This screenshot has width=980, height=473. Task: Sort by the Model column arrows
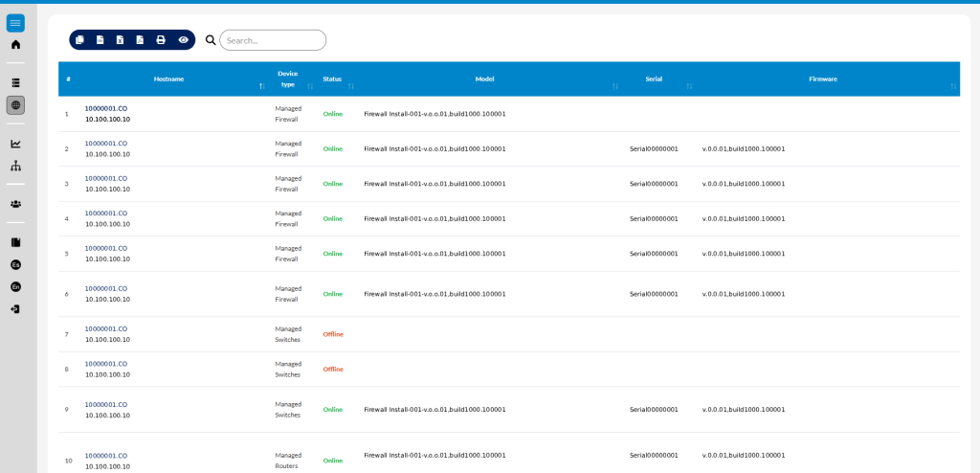tap(615, 86)
